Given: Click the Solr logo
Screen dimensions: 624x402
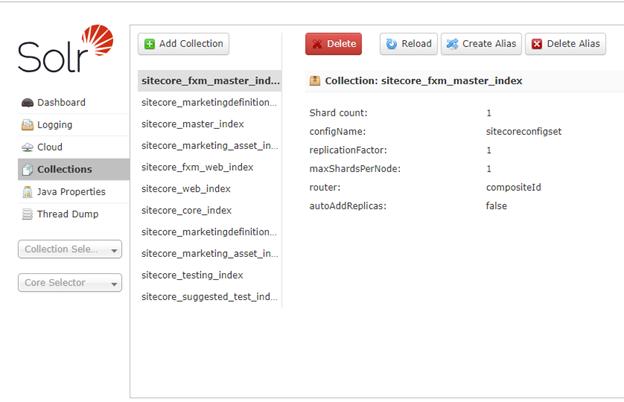Looking at the screenshot, I should point(66,49).
